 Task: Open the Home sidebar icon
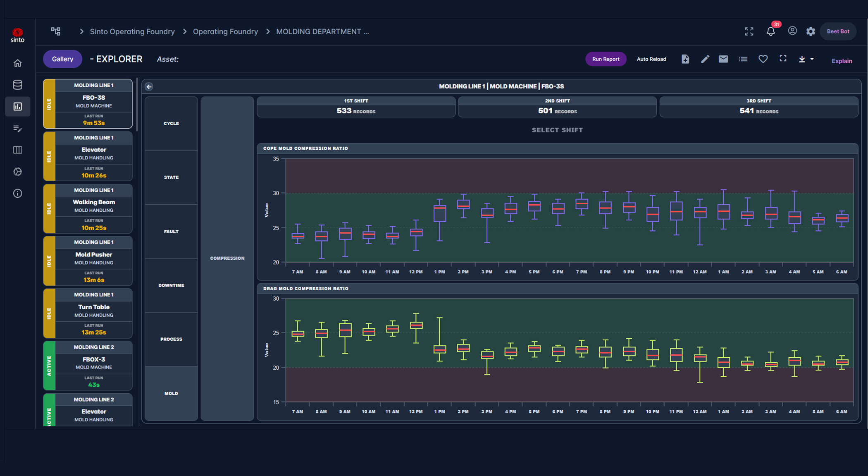pyautogui.click(x=17, y=63)
